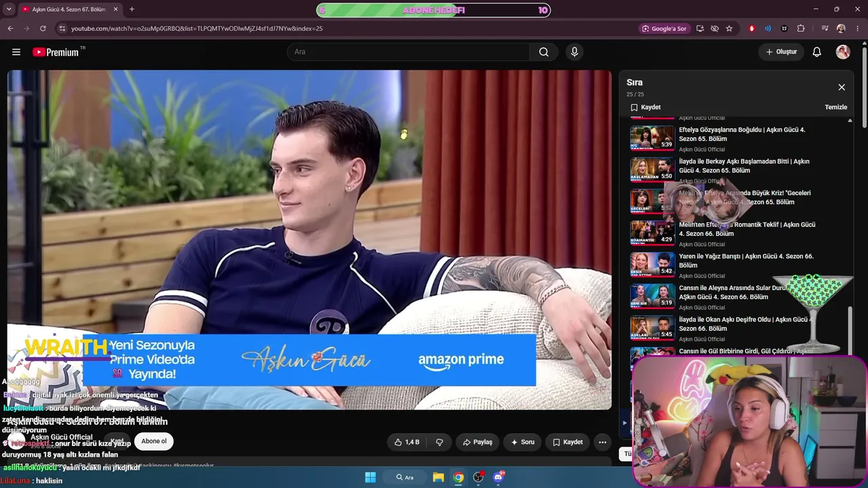Image resolution: width=868 pixels, height=488 pixels.
Task: Save the video with the Kaydet button below the player
Action: [x=568, y=442]
